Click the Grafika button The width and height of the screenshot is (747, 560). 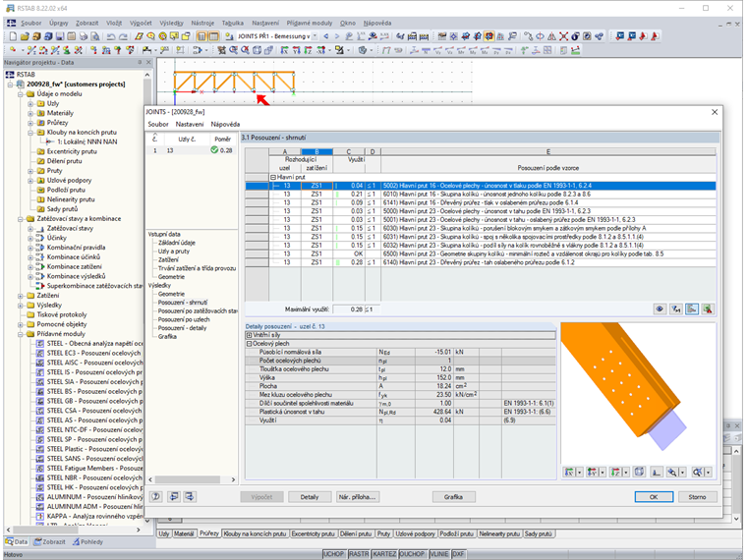(x=453, y=497)
